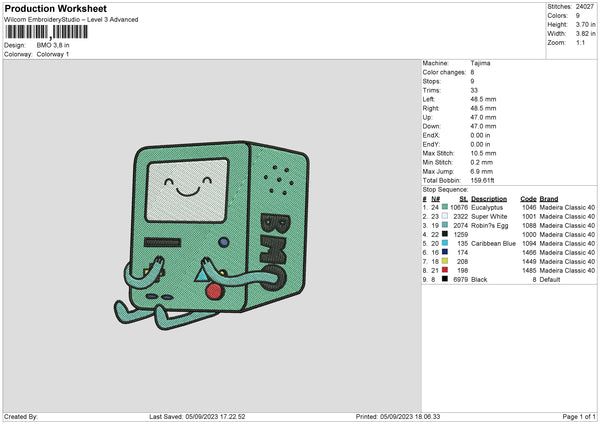
Task: Click the Robin?s Egg color swatch
Action: (445, 225)
